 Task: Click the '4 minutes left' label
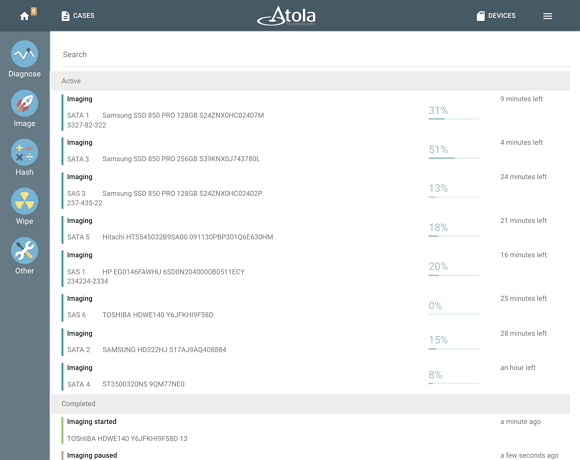(522, 142)
